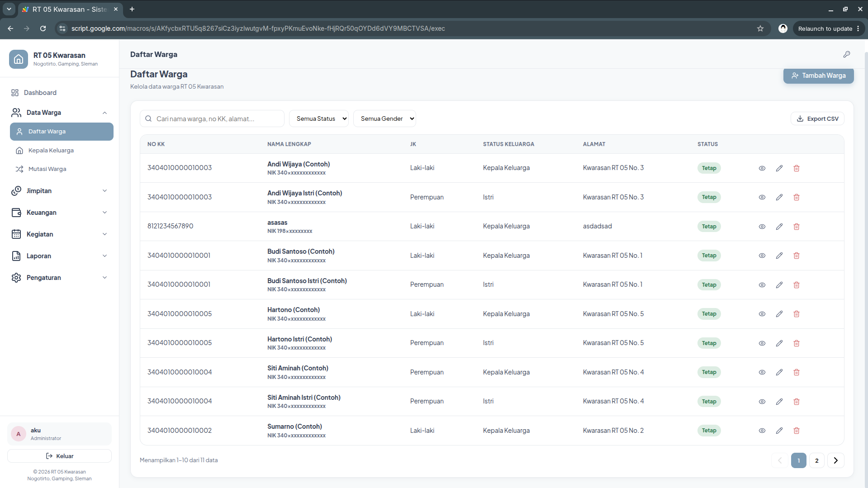Screen dimensions: 868x488
Task: Edit the asasas record with pencil icon
Action: tap(779, 227)
